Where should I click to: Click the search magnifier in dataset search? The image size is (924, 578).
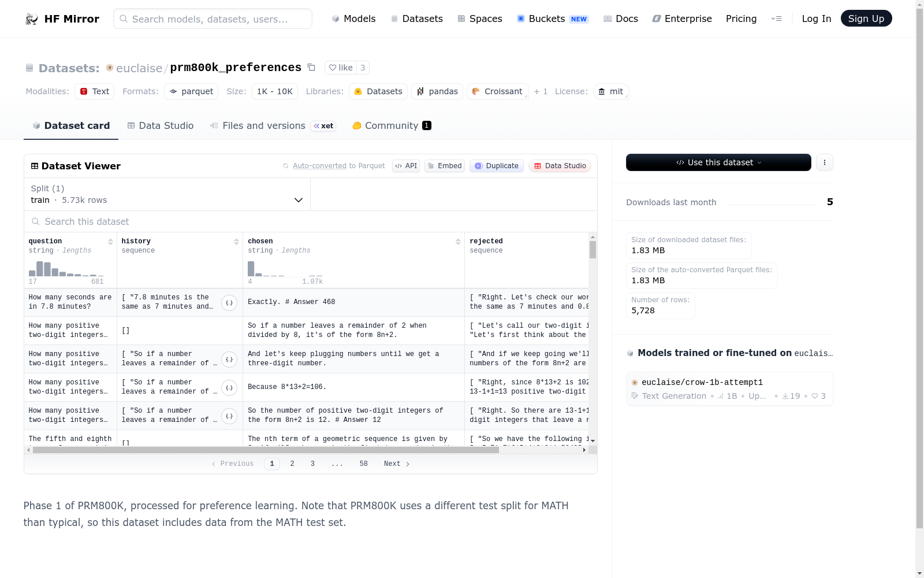(x=36, y=221)
